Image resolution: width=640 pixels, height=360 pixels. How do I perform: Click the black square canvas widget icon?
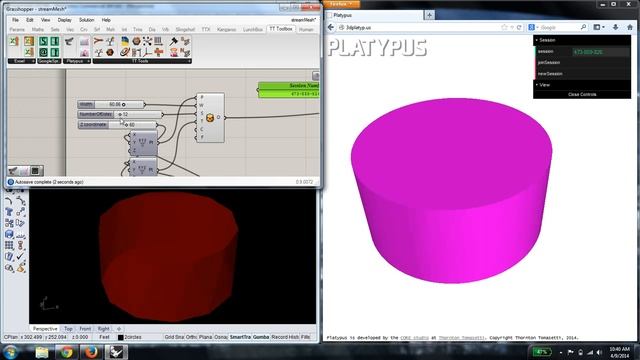(x=36, y=171)
